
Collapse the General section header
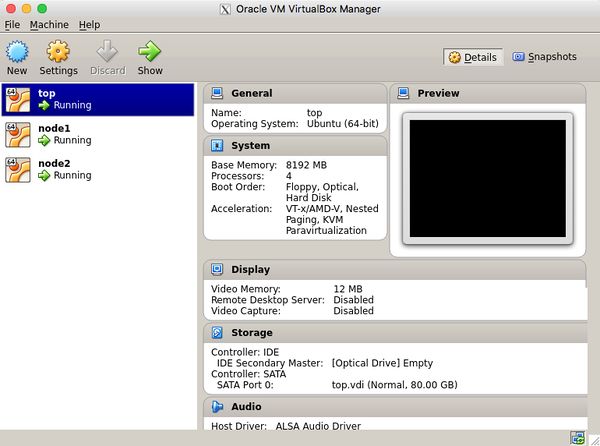(x=294, y=94)
